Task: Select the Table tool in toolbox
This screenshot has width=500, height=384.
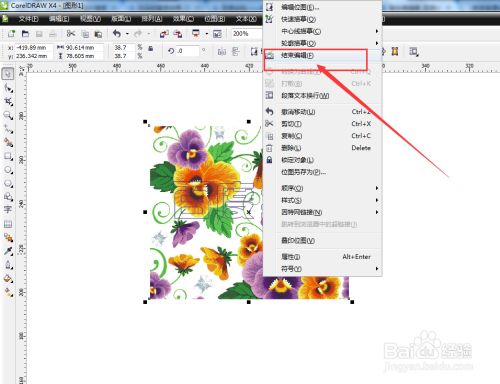Action: [x=8, y=224]
